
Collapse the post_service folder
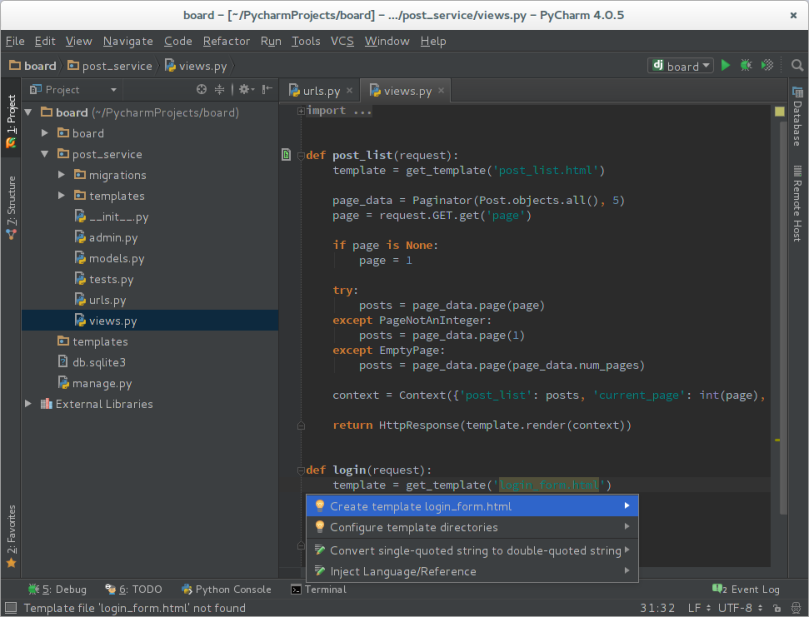(45, 154)
